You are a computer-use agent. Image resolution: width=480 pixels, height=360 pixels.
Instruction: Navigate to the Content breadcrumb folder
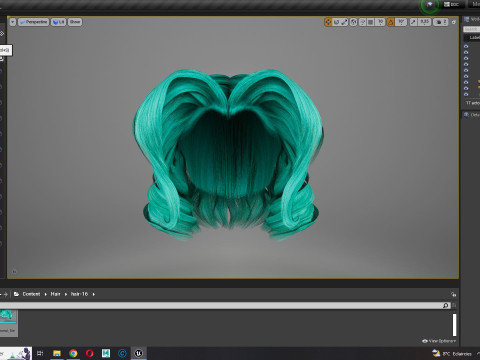(x=31, y=294)
